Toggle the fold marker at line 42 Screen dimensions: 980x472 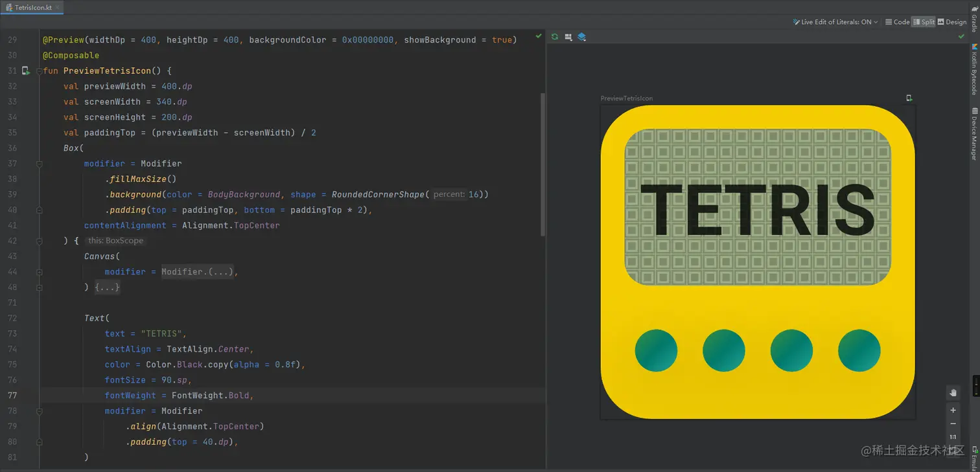coord(39,241)
